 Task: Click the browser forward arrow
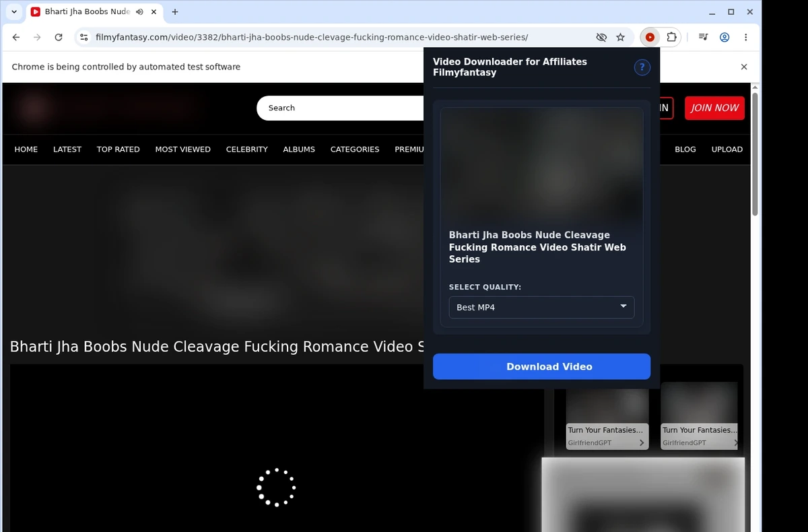coord(37,38)
